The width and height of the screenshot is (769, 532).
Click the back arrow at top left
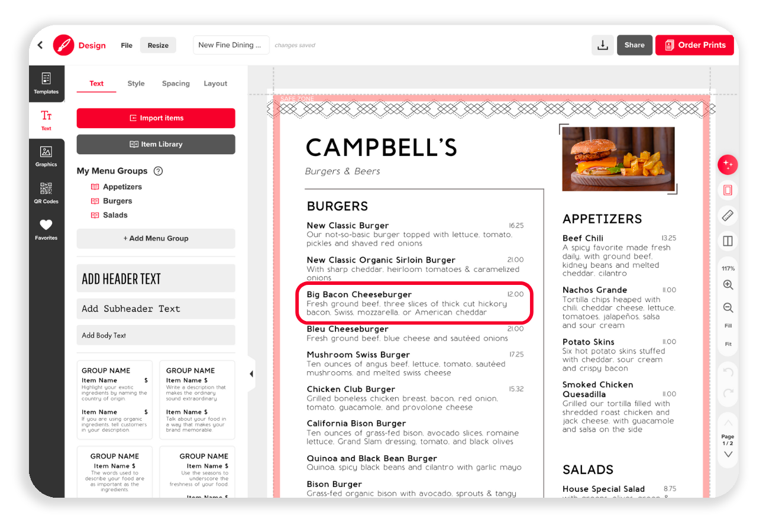pos(40,45)
